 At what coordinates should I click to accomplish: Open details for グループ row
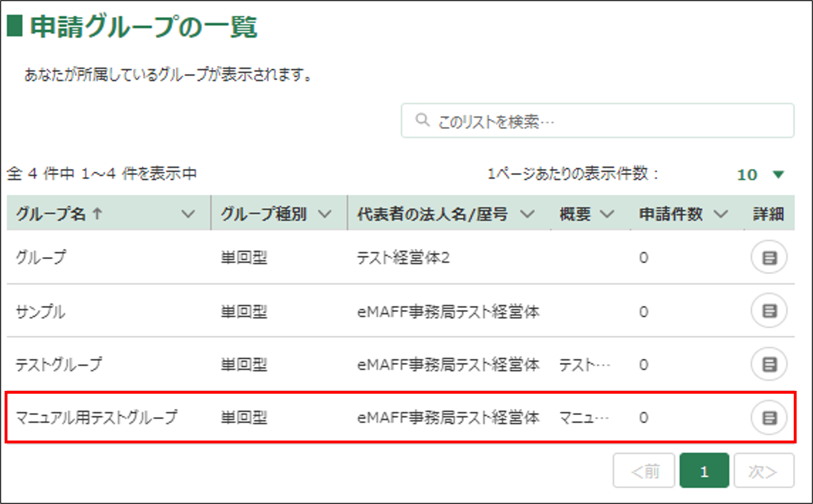point(769,257)
